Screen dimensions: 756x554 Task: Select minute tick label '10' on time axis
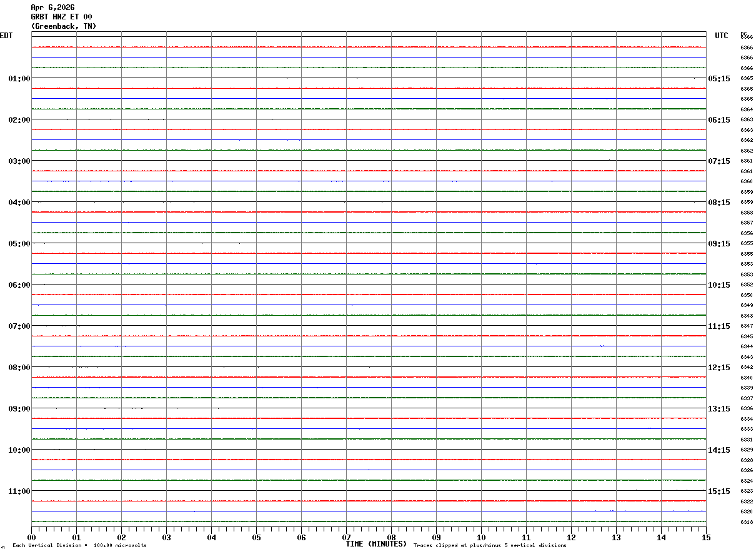[x=481, y=537]
